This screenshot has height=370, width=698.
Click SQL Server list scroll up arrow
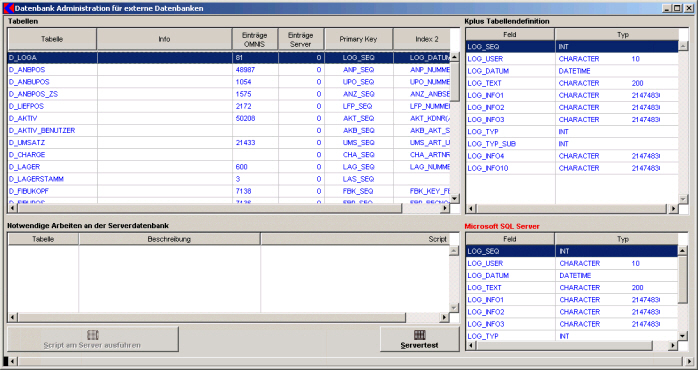pyautogui.click(x=683, y=251)
